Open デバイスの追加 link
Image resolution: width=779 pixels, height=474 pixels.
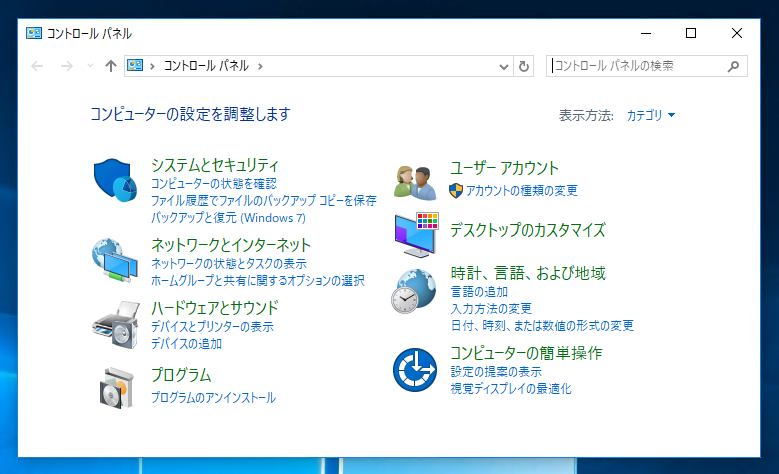[186, 344]
